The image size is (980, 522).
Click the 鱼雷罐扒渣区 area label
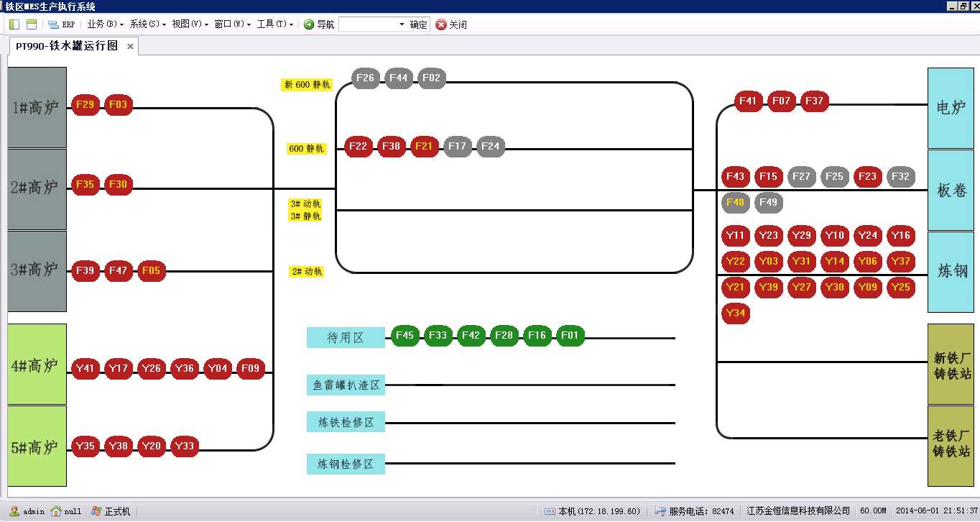click(346, 385)
